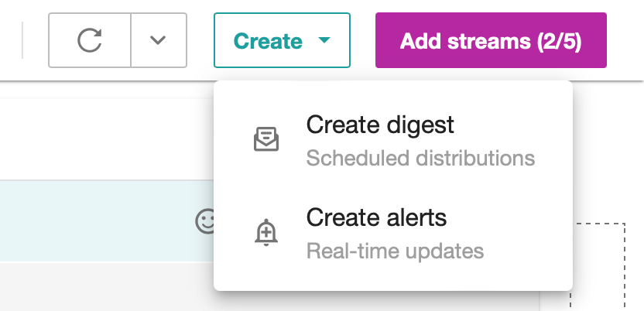Click the open envelope digest icon
The width and height of the screenshot is (644, 311).
click(266, 139)
